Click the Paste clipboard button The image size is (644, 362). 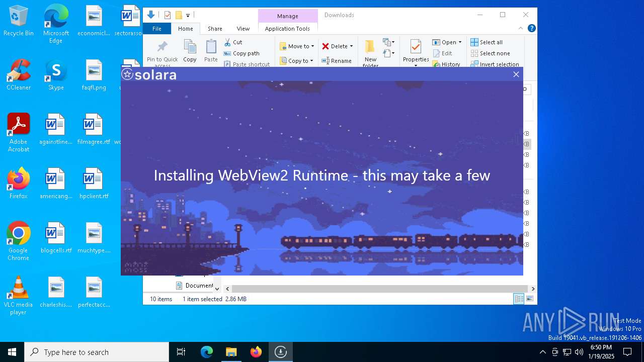(x=211, y=51)
